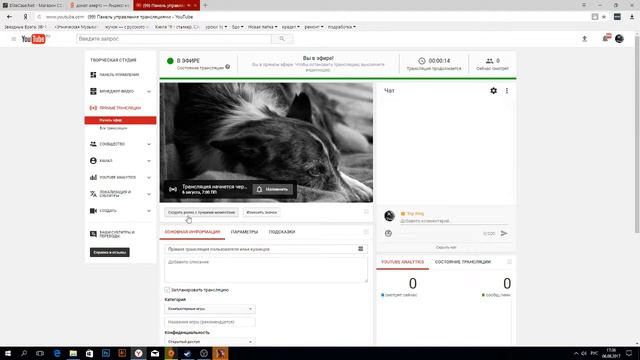Click the Напомнить button on the preview

tap(272, 189)
